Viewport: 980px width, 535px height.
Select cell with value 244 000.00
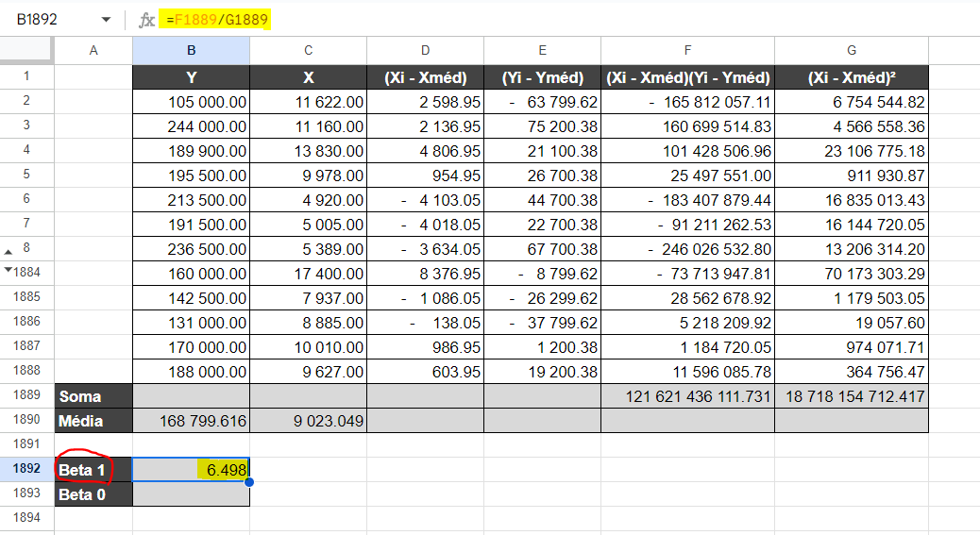click(x=192, y=126)
